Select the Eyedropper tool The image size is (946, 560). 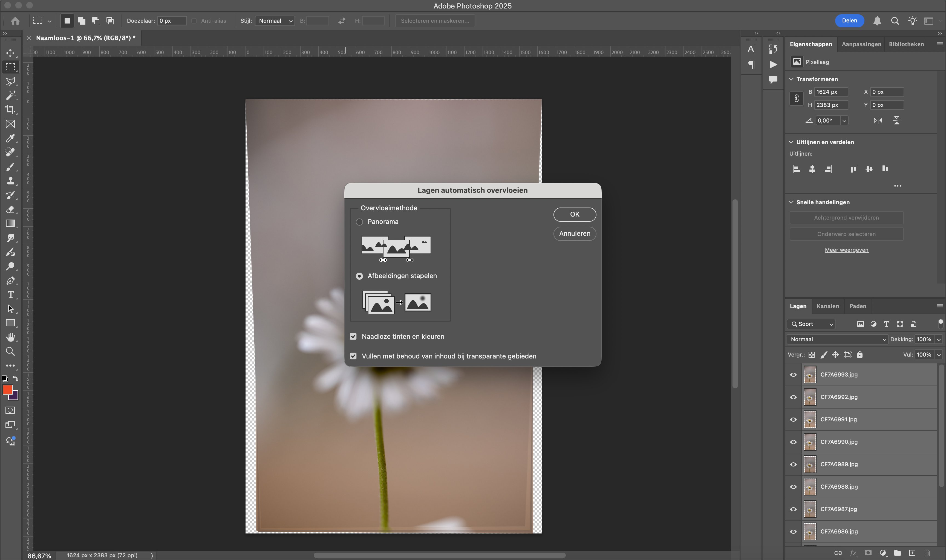10,138
